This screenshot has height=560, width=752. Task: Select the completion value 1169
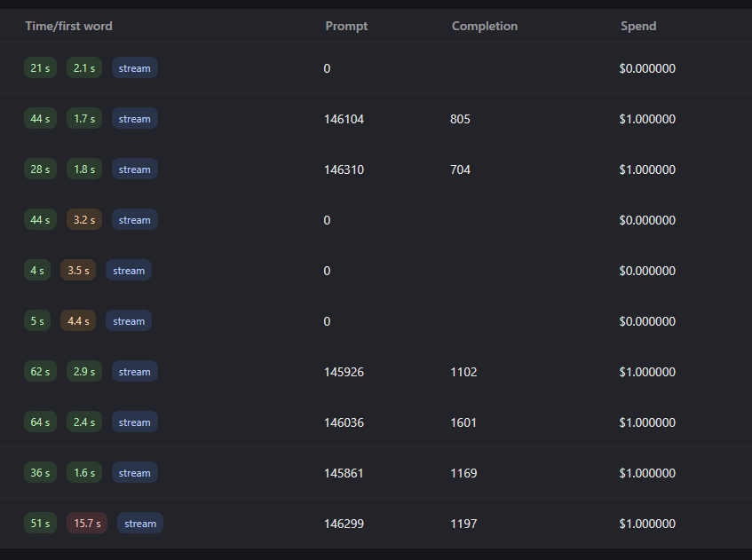(463, 473)
